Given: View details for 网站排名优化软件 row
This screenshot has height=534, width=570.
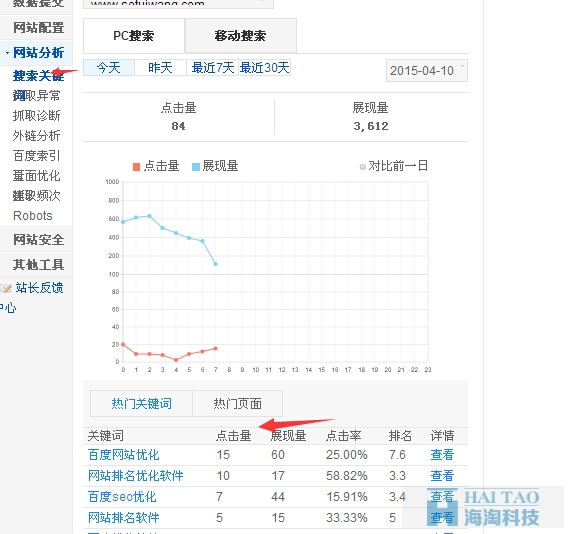Looking at the screenshot, I should click(442, 475).
